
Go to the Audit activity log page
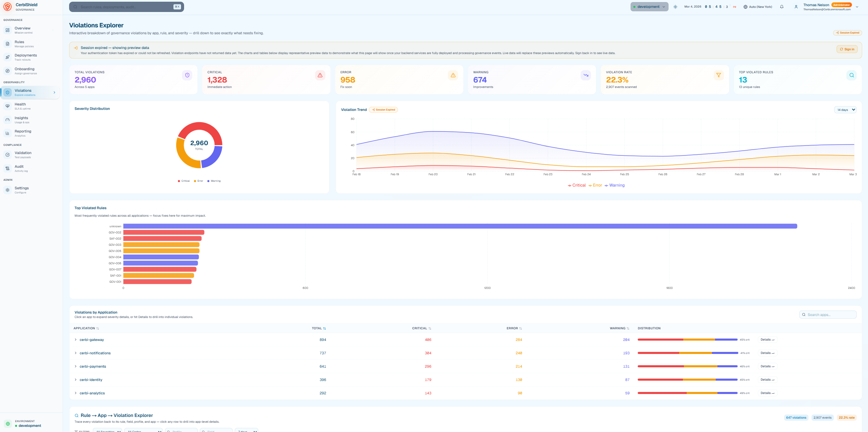19,168
